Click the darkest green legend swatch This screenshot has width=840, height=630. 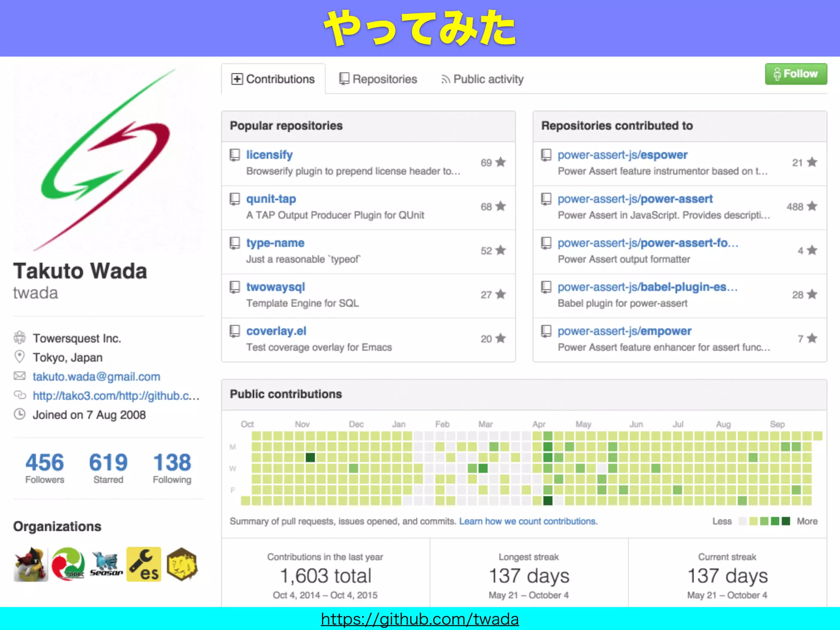[x=786, y=521]
